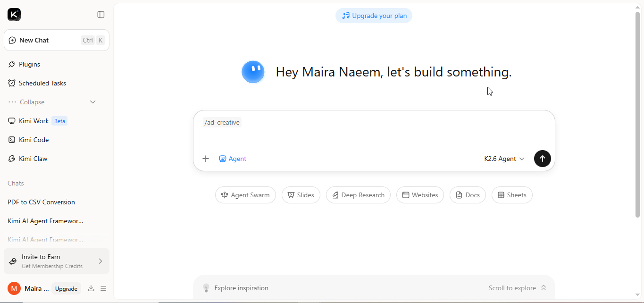This screenshot has height=303, width=644.
Task: Click Upgrade your plan banner
Action: pos(374,16)
